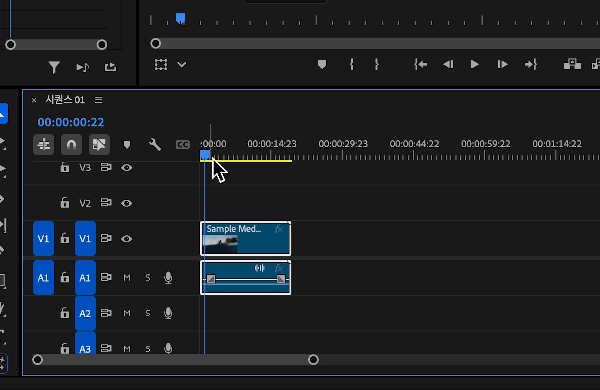Open dropdown beside the frame-box icon

click(x=182, y=65)
